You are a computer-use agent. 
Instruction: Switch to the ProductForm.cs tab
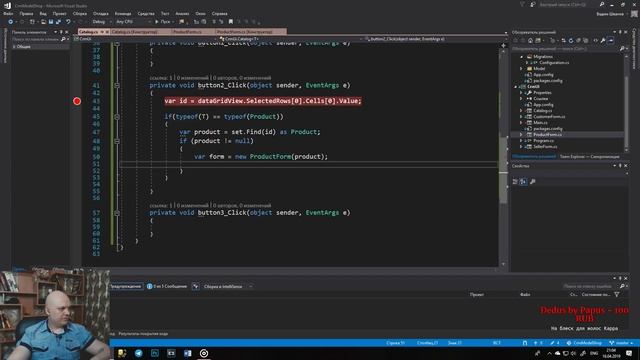(187, 31)
